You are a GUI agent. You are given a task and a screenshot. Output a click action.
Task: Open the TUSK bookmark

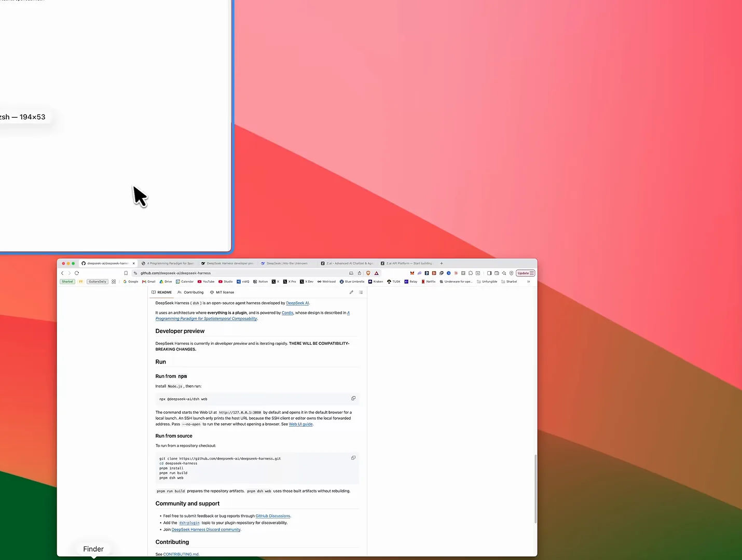point(394,282)
